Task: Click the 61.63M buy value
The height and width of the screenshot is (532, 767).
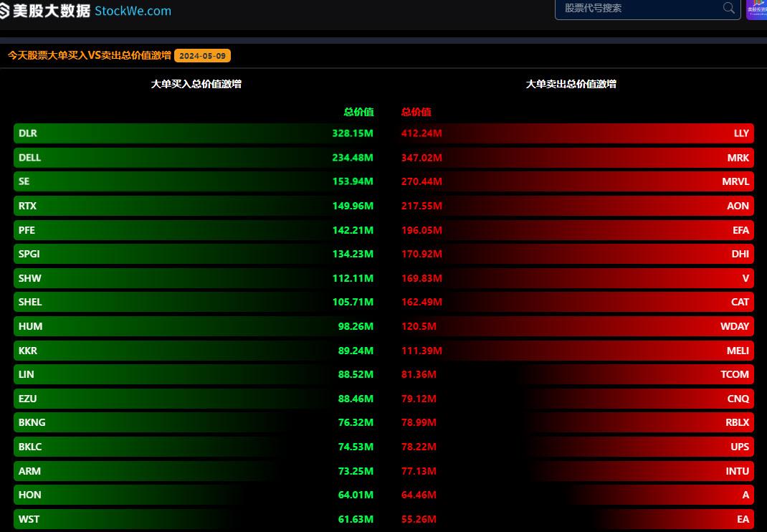Action: (356, 519)
